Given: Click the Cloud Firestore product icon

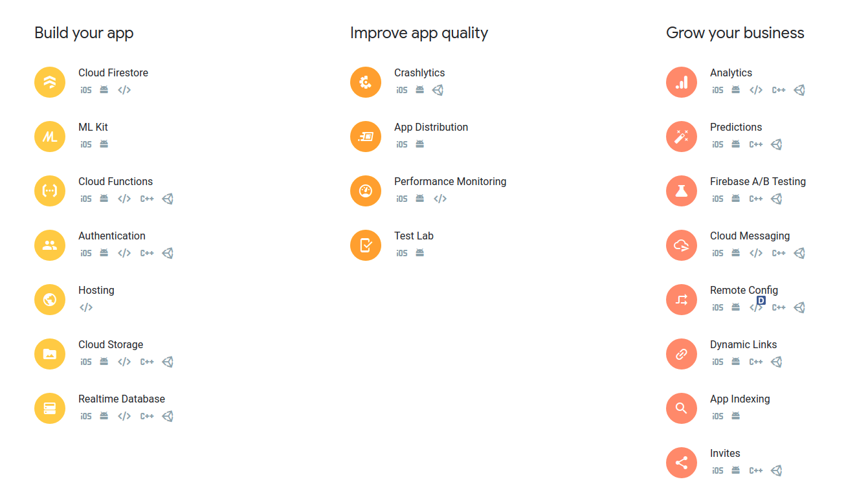Looking at the screenshot, I should [50, 82].
